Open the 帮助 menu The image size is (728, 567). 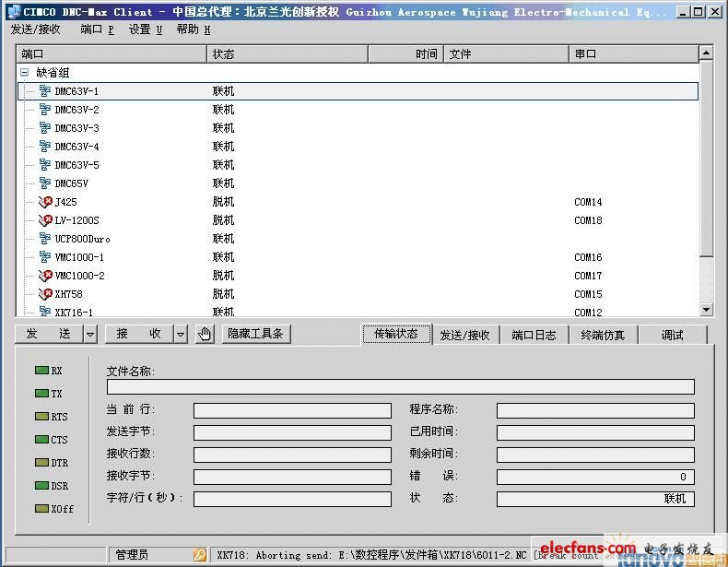(x=193, y=30)
